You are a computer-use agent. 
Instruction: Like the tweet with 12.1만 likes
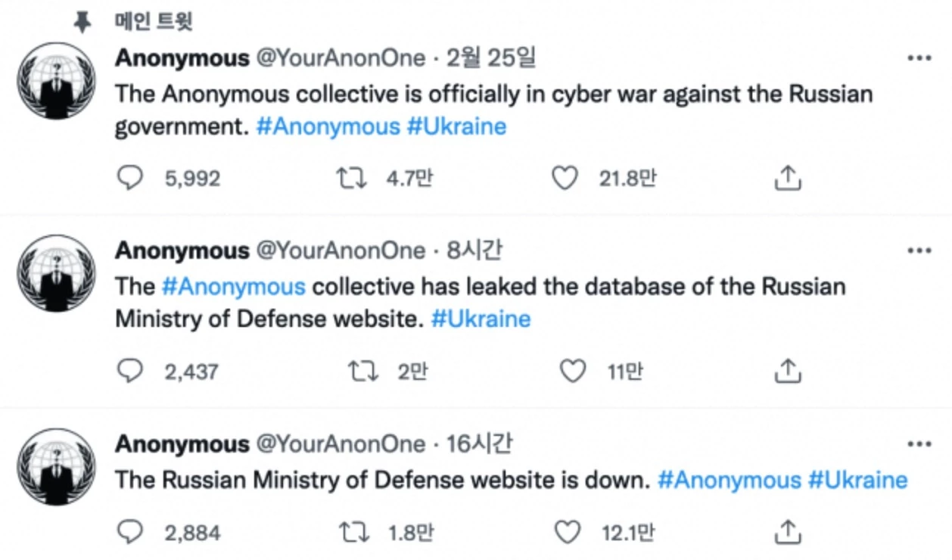click(x=567, y=532)
